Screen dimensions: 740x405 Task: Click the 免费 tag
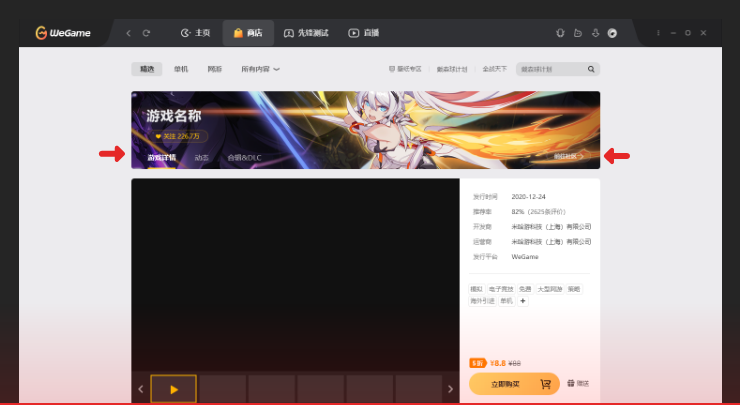(x=525, y=289)
